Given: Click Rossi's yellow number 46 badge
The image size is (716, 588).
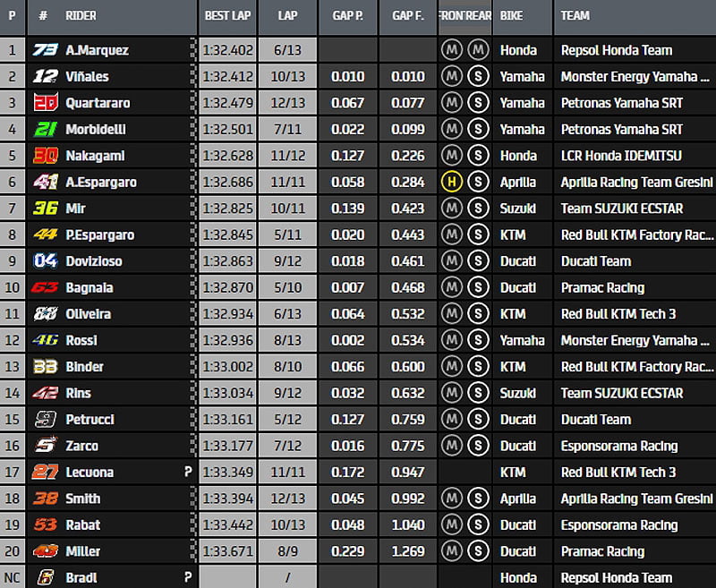Looking at the screenshot, I should 45,340.
